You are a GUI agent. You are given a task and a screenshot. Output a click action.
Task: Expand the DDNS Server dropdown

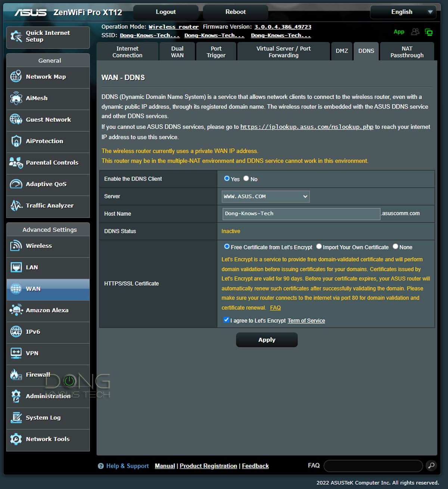[265, 196]
